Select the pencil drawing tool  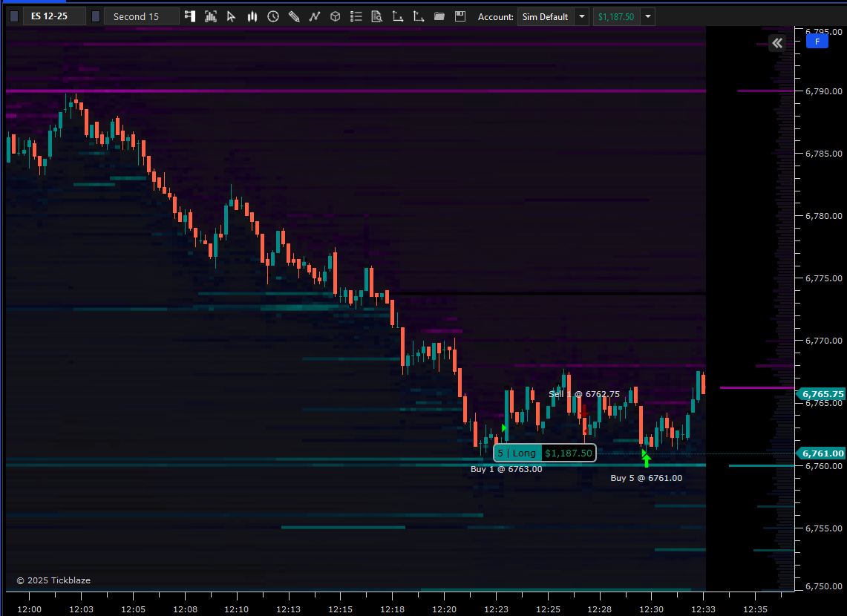click(x=294, y=16)
